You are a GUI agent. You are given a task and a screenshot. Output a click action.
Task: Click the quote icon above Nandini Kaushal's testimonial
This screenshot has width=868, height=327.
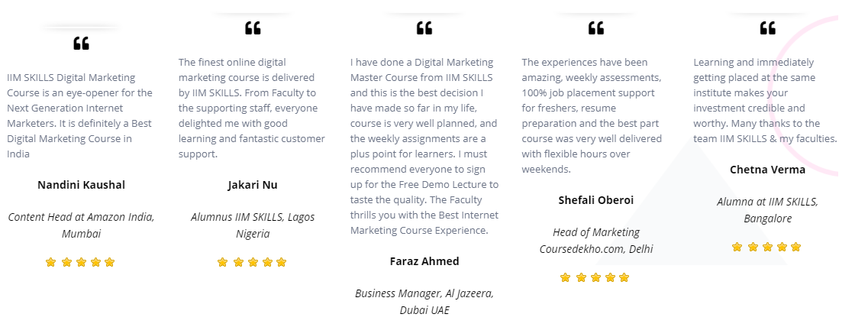82,44
